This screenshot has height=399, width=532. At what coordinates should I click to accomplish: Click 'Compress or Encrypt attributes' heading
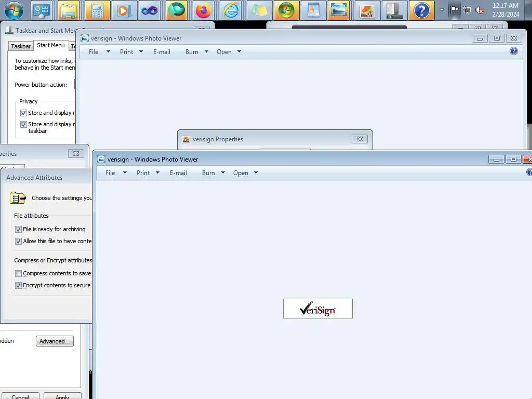click(x=53, y=260)
